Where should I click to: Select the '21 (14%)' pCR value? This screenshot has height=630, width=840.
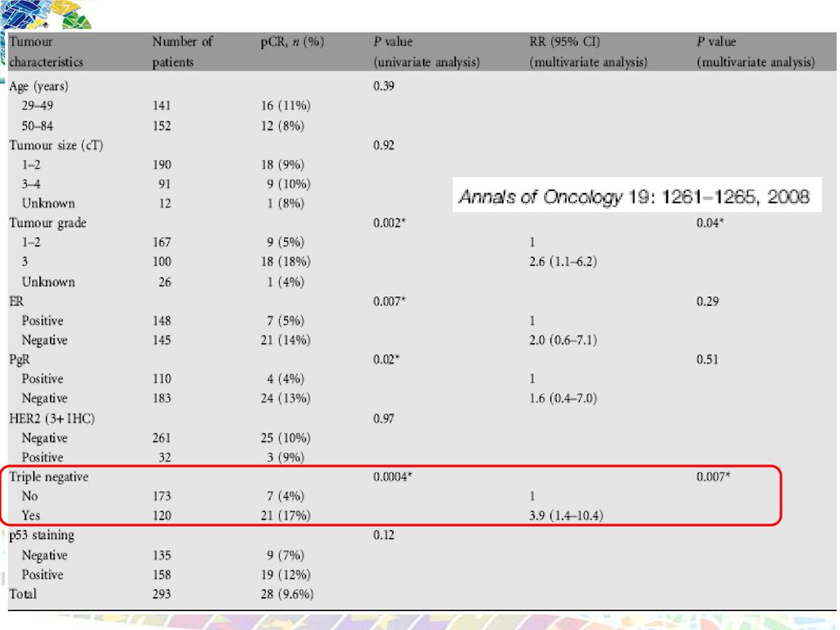click(285, 340)
